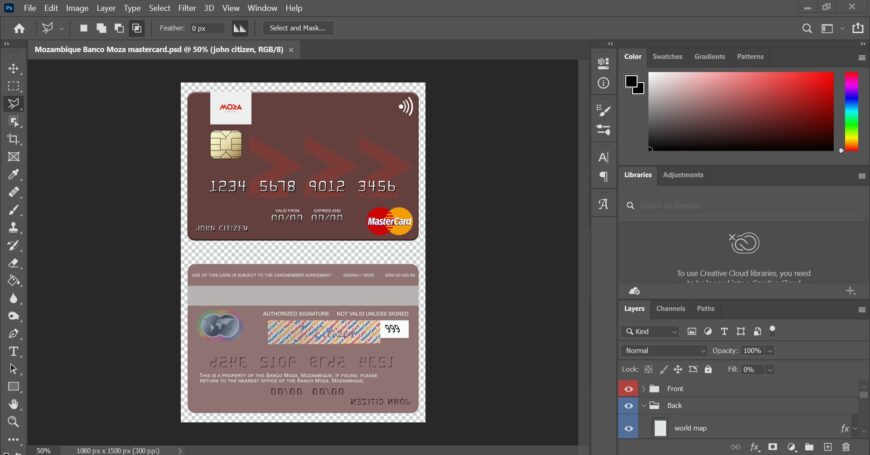Open the Window menu
Image resolution: width=870 pixels, height=455 pixels.
262,8
